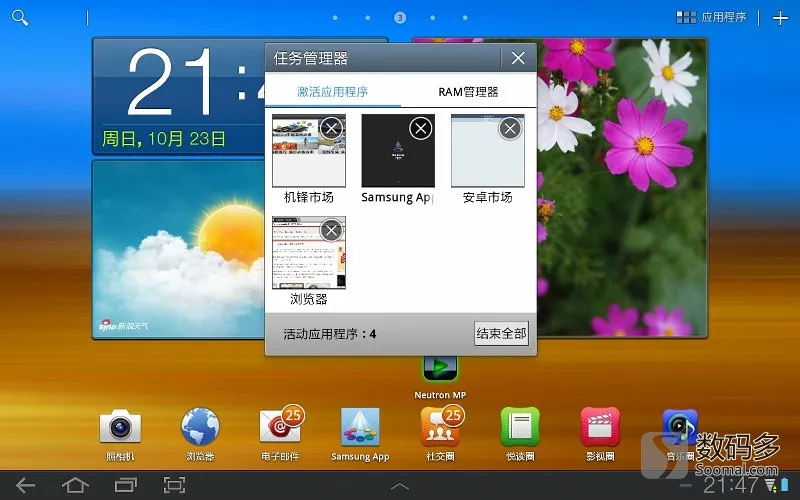The height and width of the screenshot is (500, 800).
Task: Click the 任务管理器 title text
Action: (311, 58)
